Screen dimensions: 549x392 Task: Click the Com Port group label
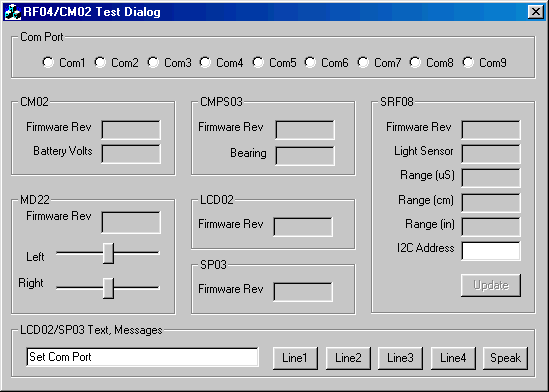click(42, 37)
